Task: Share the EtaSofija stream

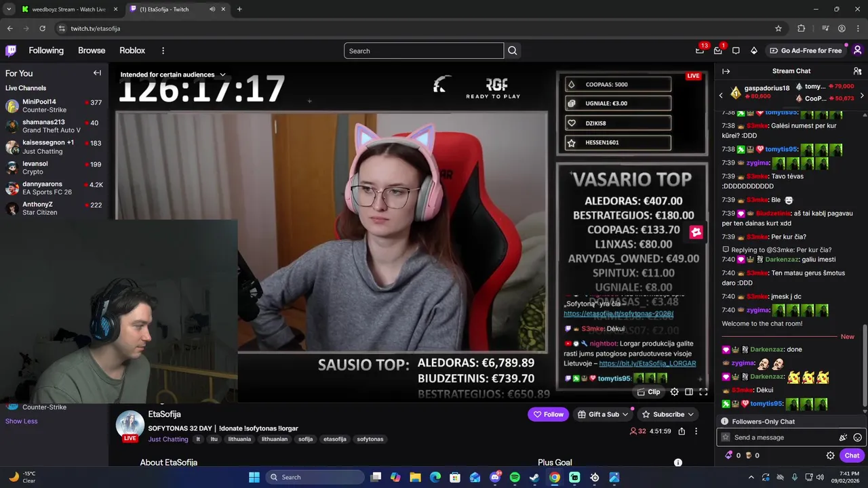Action: [x=682, y=431]
